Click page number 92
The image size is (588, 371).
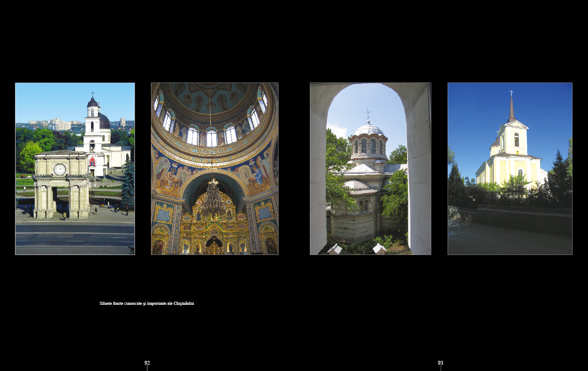pos(147,363)
